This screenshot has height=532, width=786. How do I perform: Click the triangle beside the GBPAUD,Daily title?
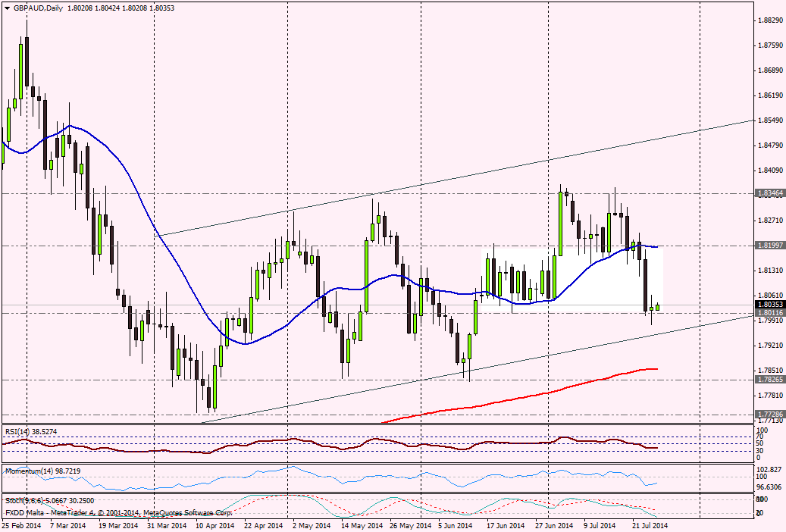coord(6,8)
